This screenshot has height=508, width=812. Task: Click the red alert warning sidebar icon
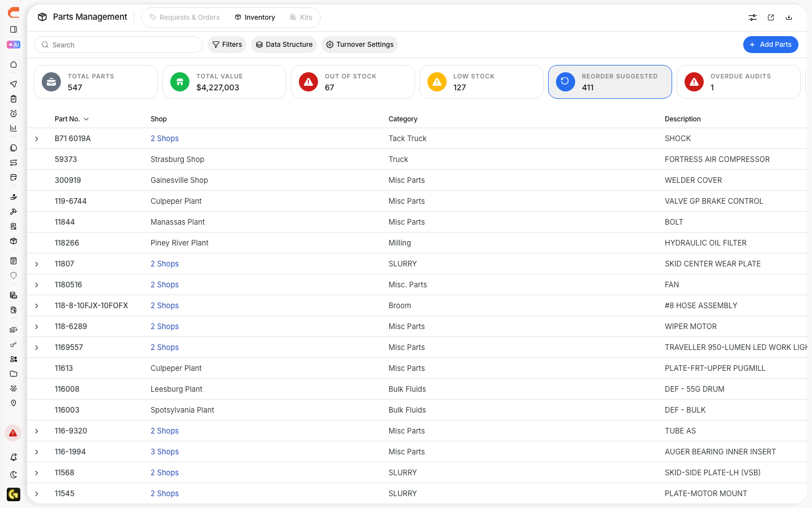(x=13, y=433)
